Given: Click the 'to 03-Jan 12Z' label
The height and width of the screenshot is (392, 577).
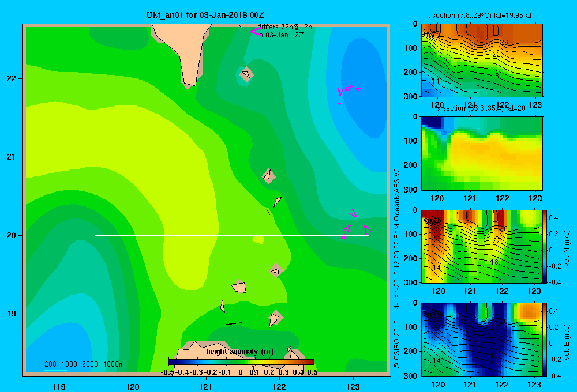Looking at the screenshot, I should 280,35.
